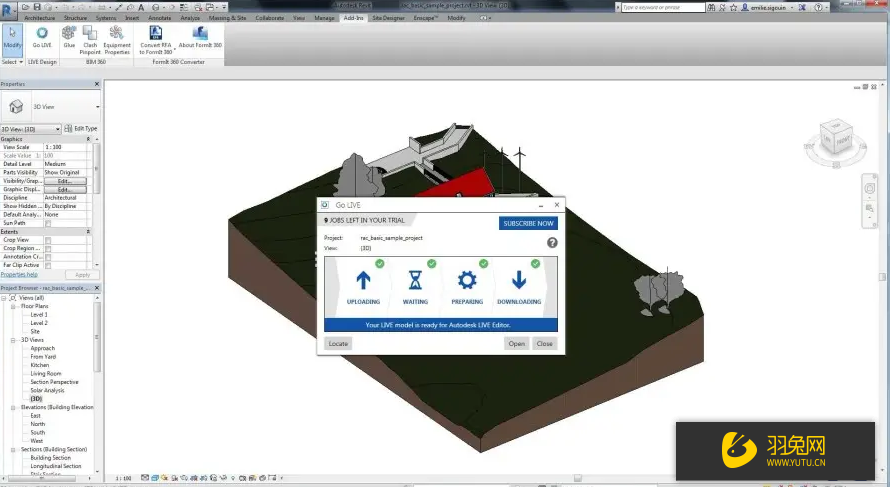The width and height of the screenshot is (893, 487).
Task: Collapse the 3D Views tree node
Action: pyautogui.click(x=13, y=340)
